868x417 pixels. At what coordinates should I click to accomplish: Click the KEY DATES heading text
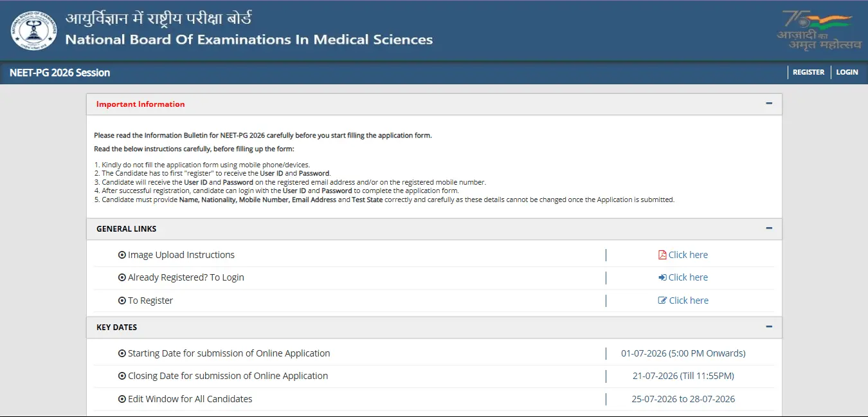116,327
